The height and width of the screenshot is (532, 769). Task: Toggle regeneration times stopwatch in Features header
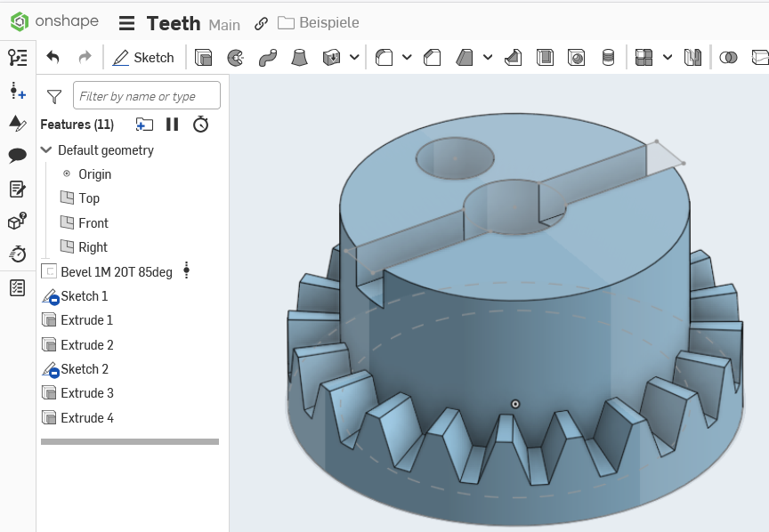201,125
